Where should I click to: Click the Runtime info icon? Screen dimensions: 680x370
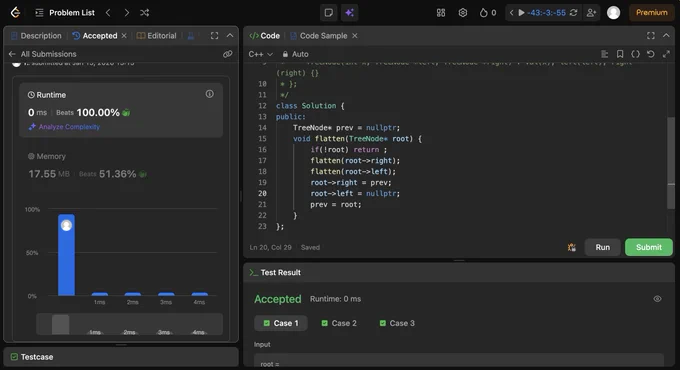209,94
